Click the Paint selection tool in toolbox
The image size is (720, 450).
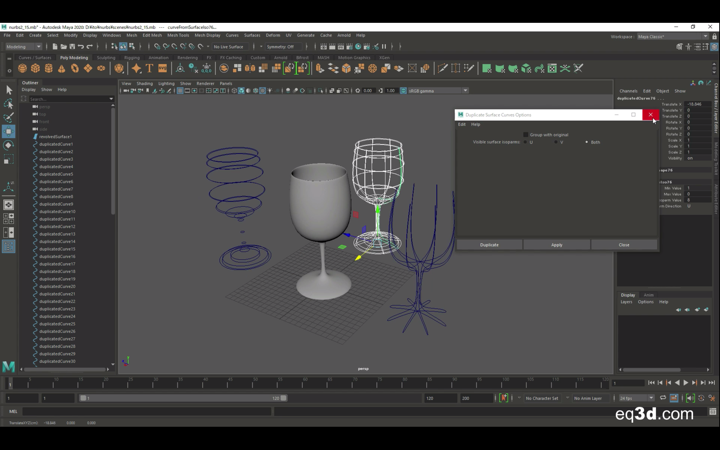[8, 118]
